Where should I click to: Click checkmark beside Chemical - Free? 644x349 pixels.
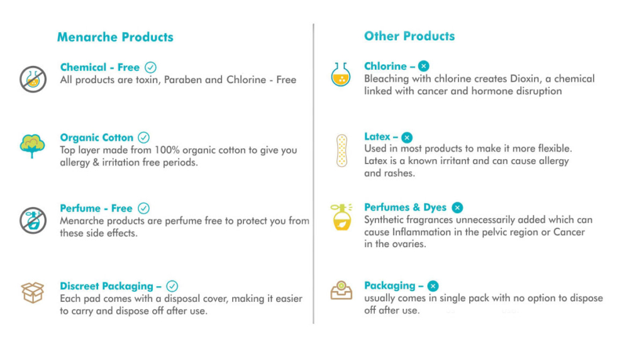point(151,67)
